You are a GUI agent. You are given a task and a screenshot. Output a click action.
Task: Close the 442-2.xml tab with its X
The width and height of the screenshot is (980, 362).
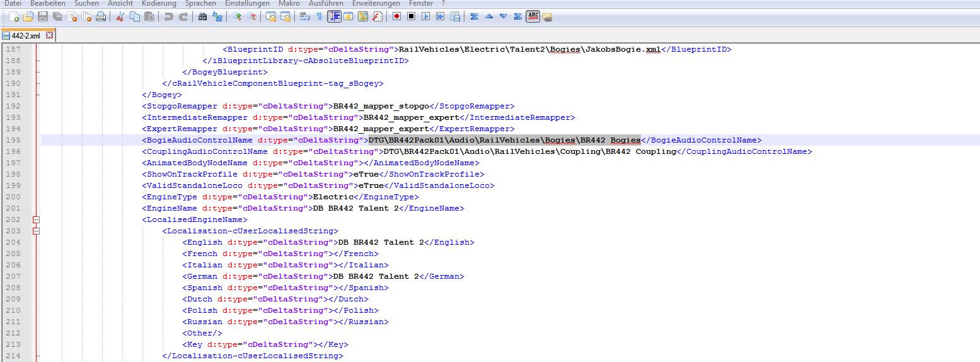click(x=49, y=35)
